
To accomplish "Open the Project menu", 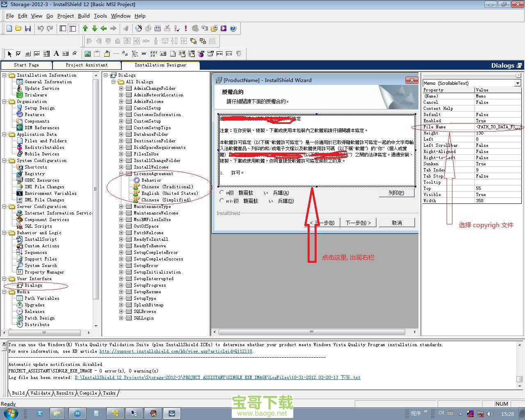I will pos(66,16).
